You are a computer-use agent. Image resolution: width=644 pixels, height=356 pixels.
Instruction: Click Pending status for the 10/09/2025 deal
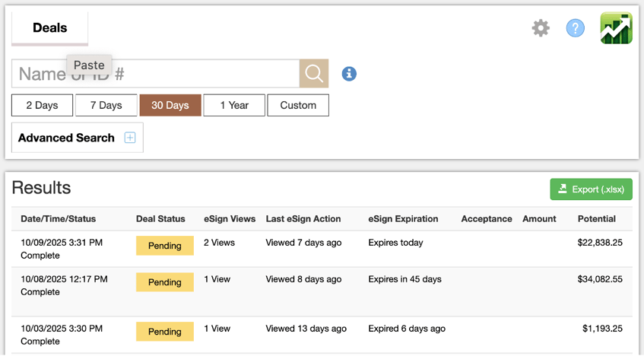click(x=165, y=246)
